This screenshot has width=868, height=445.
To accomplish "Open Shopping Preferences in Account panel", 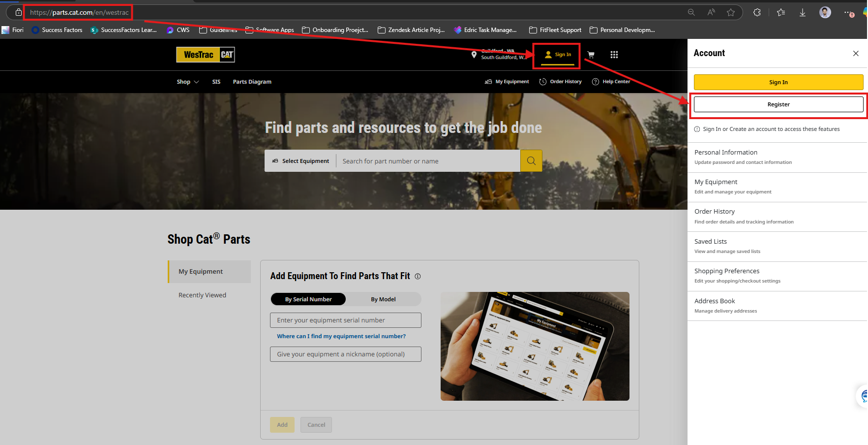I will (x=777, y=276).
